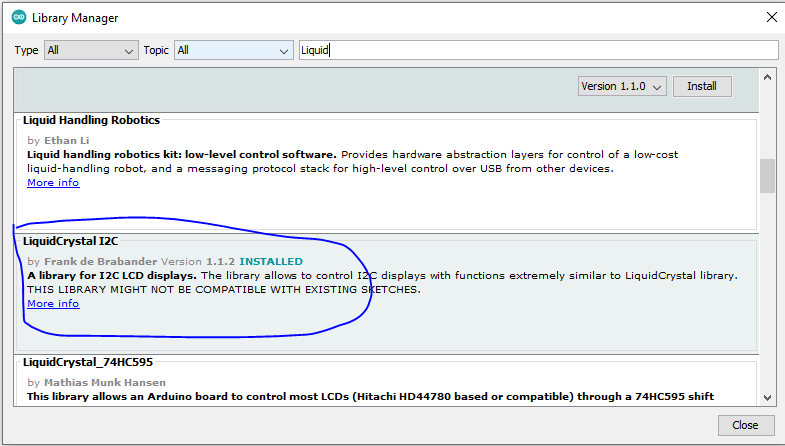
Task: Close the Library Manager window with X
Action: 771,18
